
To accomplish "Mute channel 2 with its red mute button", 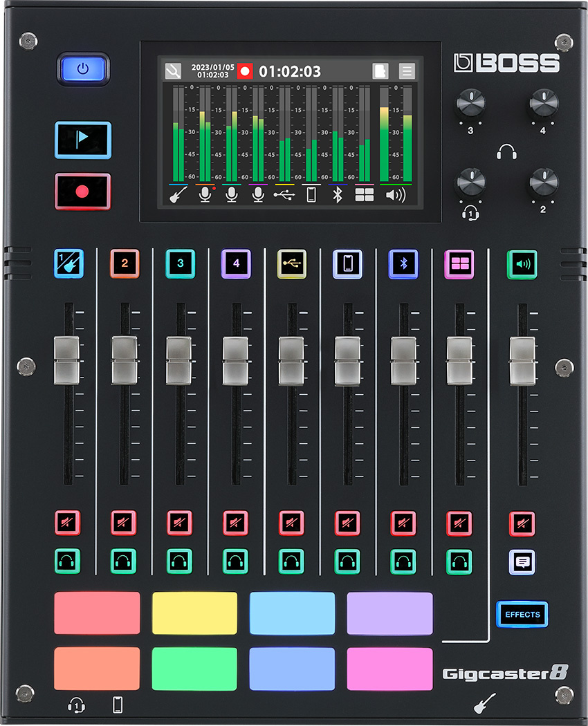I will click(x=124, y=523).
